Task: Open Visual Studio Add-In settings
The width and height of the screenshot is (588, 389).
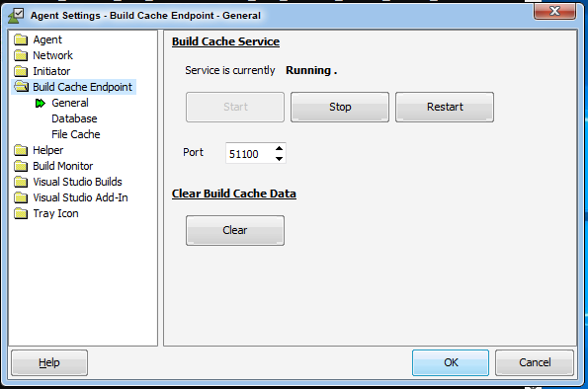Action: tap(80, 197)
